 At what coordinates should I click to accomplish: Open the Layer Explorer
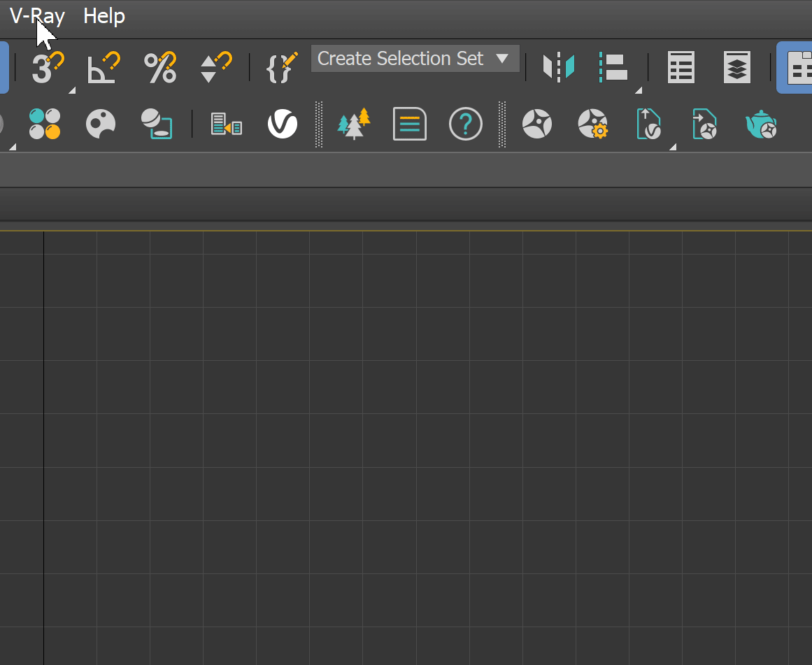point(736,67)
